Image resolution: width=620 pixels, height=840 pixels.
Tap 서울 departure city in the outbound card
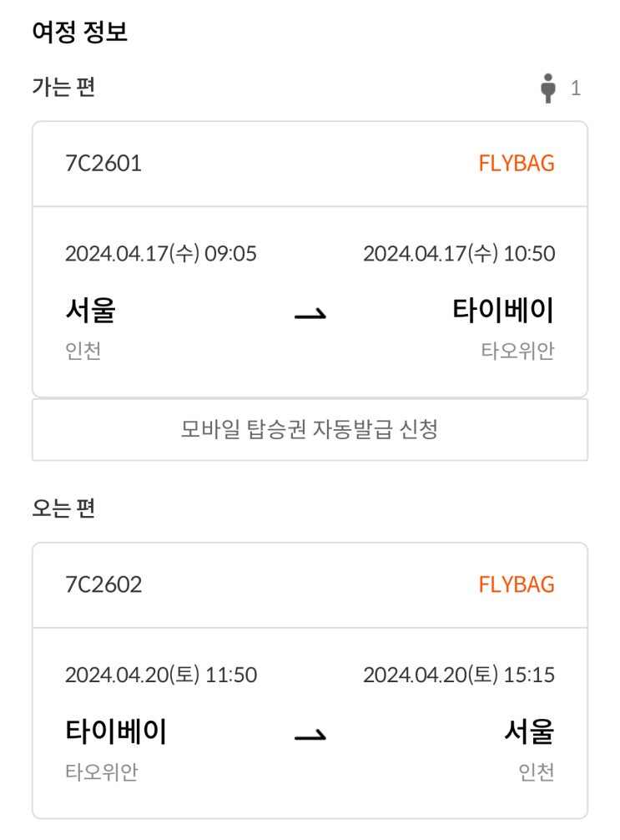coord(90,311)
